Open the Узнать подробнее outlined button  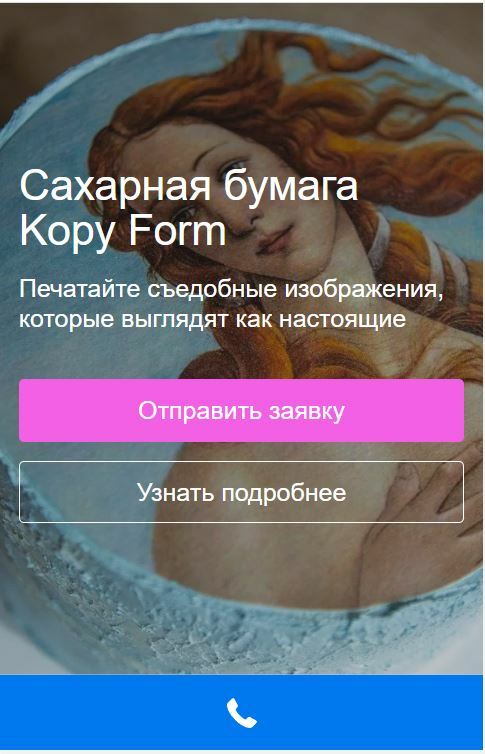pyautogui.click(x=241, y=492)
